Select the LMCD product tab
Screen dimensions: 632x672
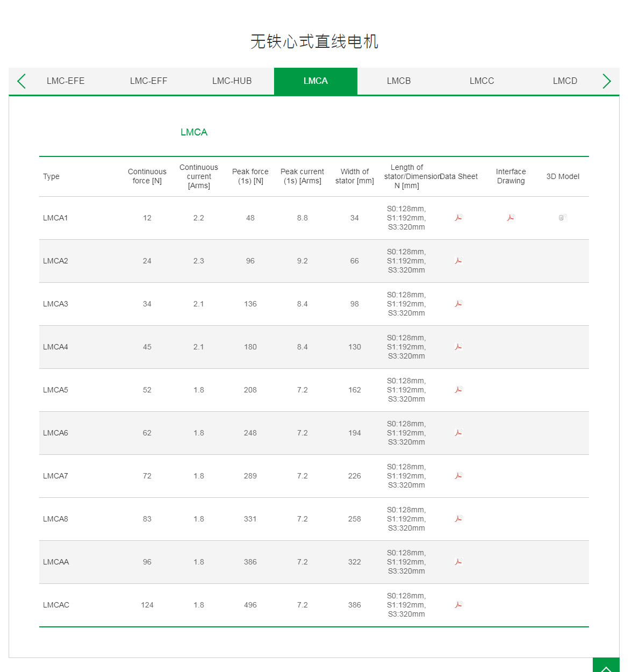tap(565, 81)
